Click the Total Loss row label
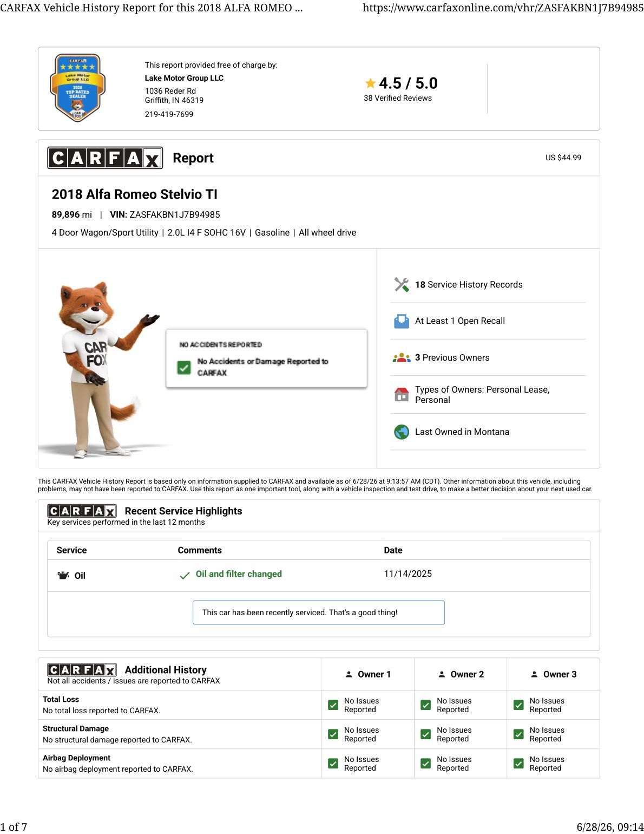Viewport: 644px width, 834px height. 61,700
